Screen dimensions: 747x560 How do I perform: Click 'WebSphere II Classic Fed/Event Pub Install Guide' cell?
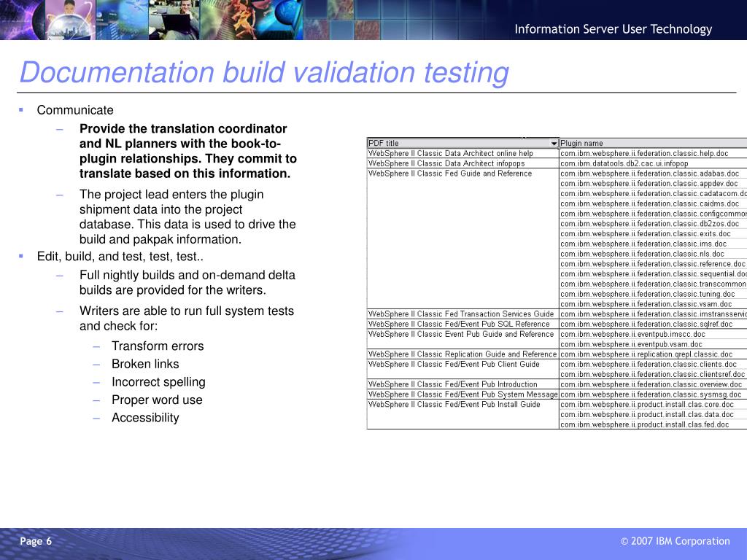click(462, 414)
